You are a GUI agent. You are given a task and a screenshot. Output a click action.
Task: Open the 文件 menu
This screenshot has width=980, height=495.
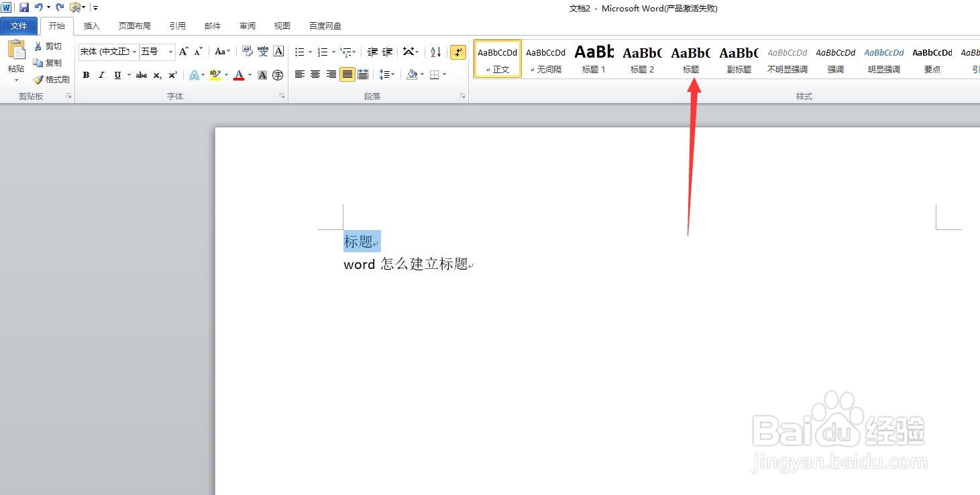[x=19, y=25]
